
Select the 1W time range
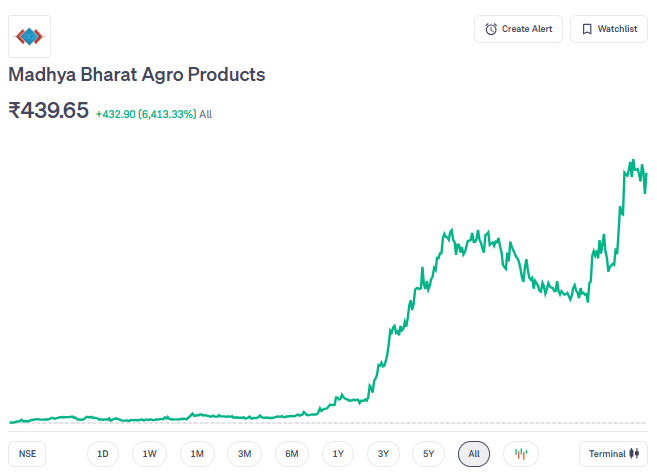click(149, 454)
